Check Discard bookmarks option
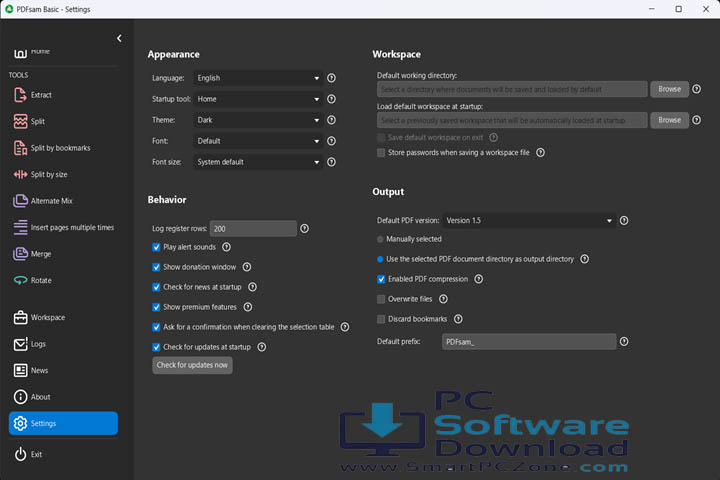This screenshot has height=480, width=720. click(381, 319)
